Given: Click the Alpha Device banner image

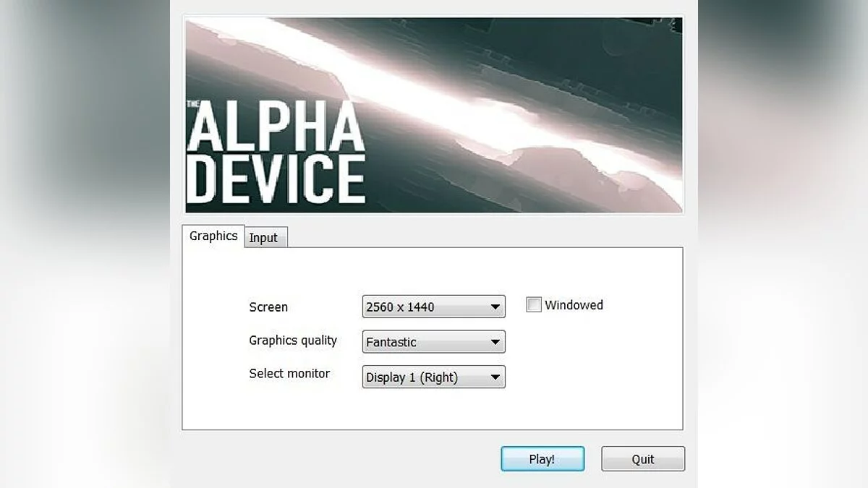Looking at the screenshot, I should point(433,112).
